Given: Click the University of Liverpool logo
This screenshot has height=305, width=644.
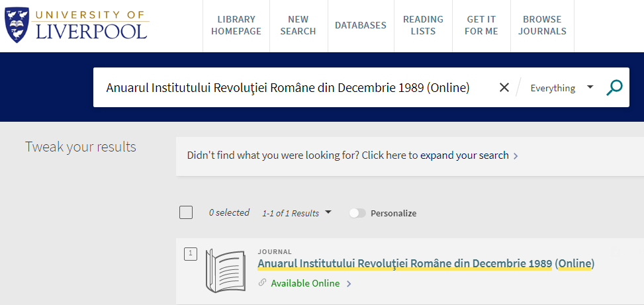Looking at the screenshot, I should pyautogui.click(x=77, y=25).
